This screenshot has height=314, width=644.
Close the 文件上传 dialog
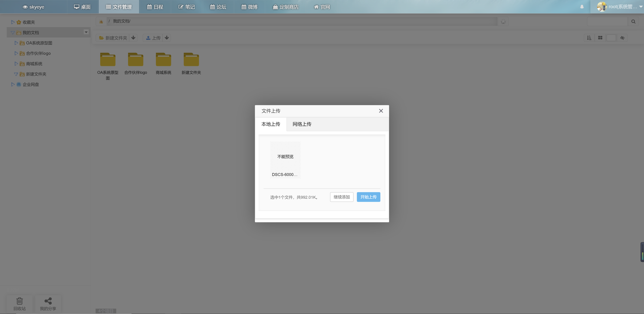click(x=381, y=111)
